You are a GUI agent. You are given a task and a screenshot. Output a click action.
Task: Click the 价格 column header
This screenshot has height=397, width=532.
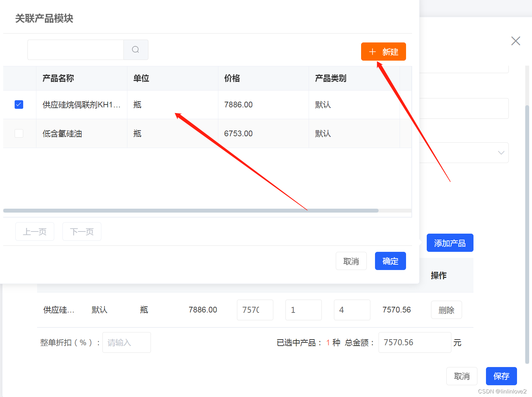pyautogui.click(x=263, y=78)
